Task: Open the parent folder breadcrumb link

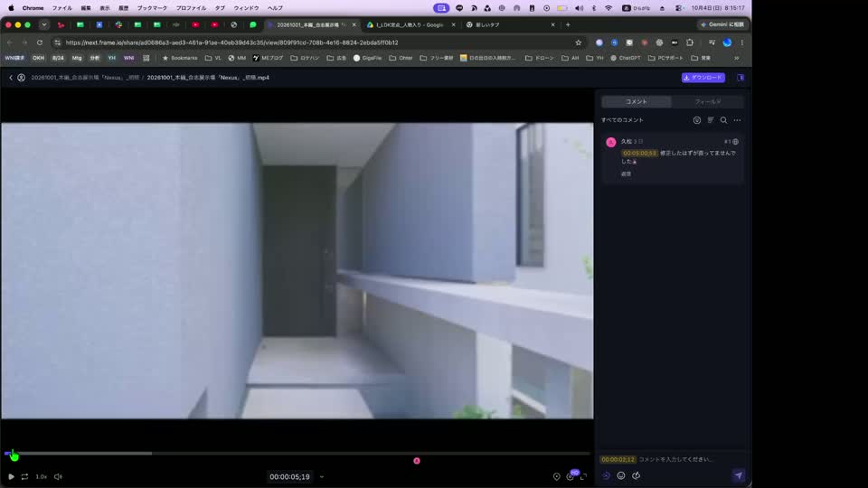Action: 85,78
